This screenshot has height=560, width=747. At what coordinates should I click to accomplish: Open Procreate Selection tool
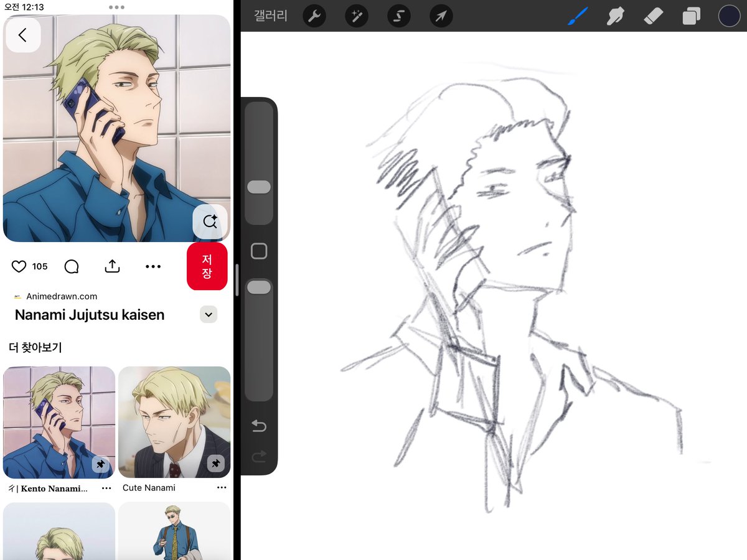pyautogui.click(x=398, y=16)
